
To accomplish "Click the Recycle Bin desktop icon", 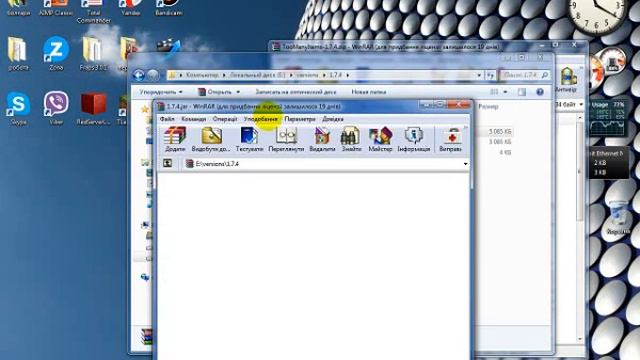I will coord(618,217).
